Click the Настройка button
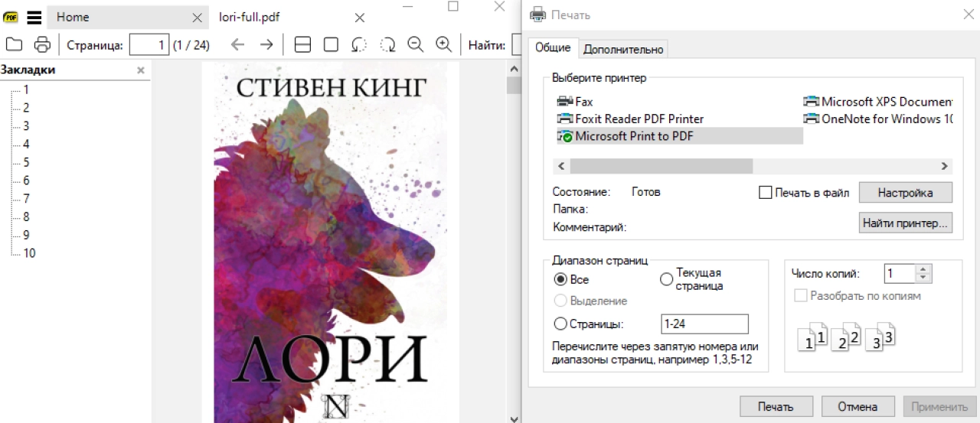The width and height of the screenshot is (980, 423). tap(905, 193)
